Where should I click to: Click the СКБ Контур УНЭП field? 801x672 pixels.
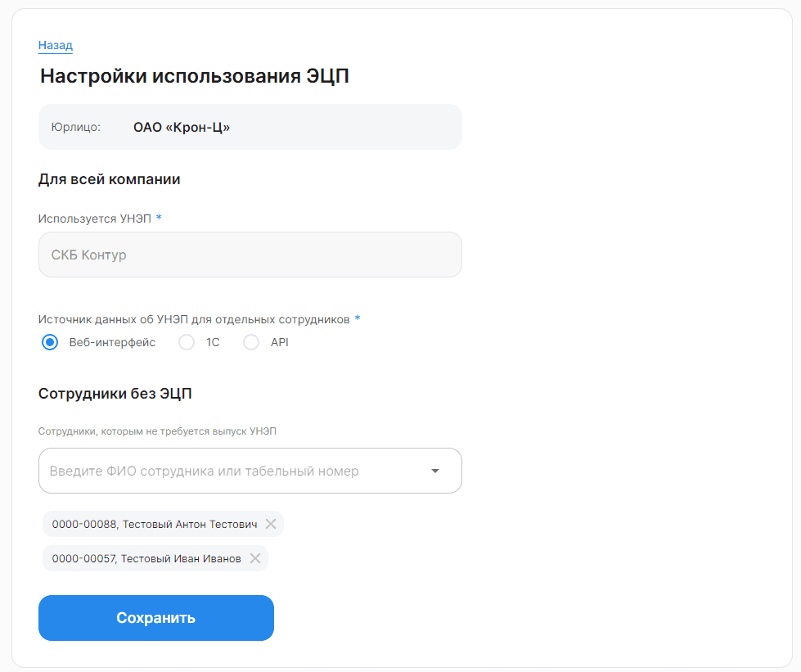[250, 255]
